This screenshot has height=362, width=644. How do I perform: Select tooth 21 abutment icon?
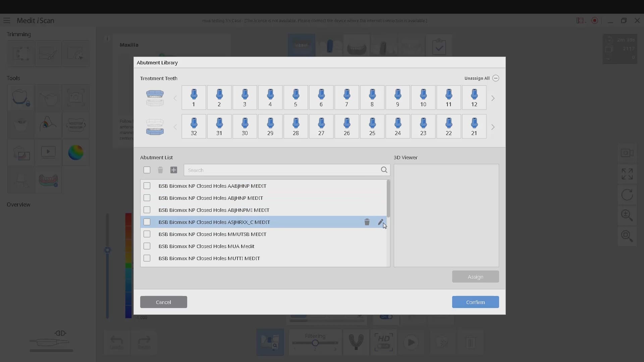(x=474, y=126)
